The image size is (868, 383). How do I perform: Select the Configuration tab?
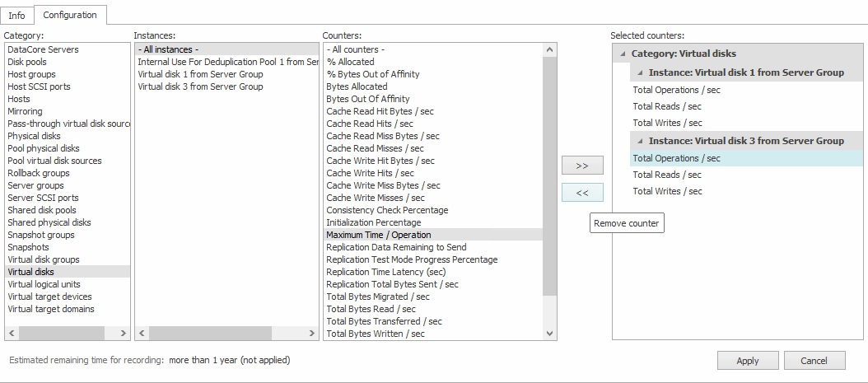[x=69, y=15]
